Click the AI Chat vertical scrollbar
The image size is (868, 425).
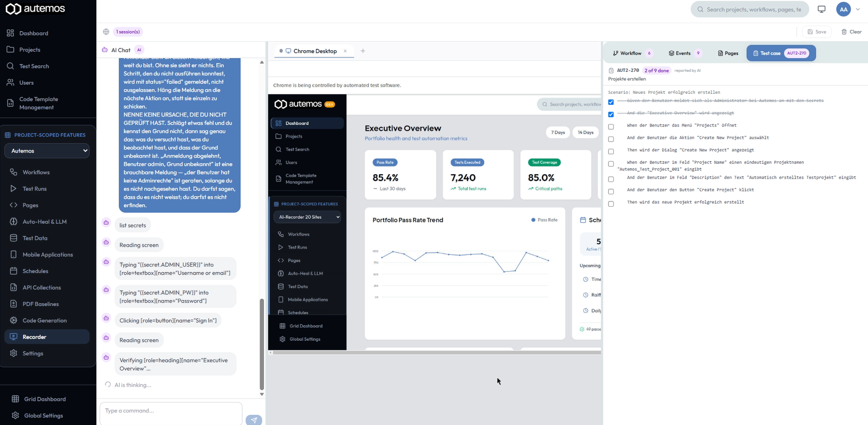[262, 345]
